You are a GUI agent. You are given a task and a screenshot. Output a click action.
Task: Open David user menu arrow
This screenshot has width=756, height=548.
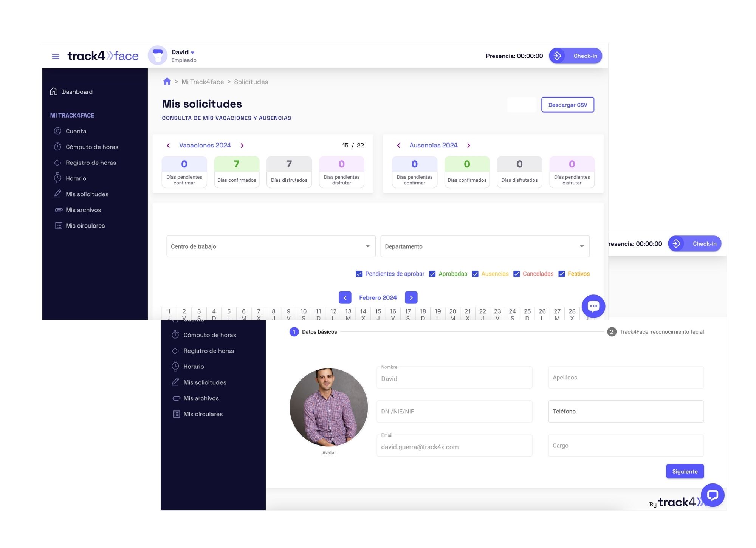click(x=193, y=53)
